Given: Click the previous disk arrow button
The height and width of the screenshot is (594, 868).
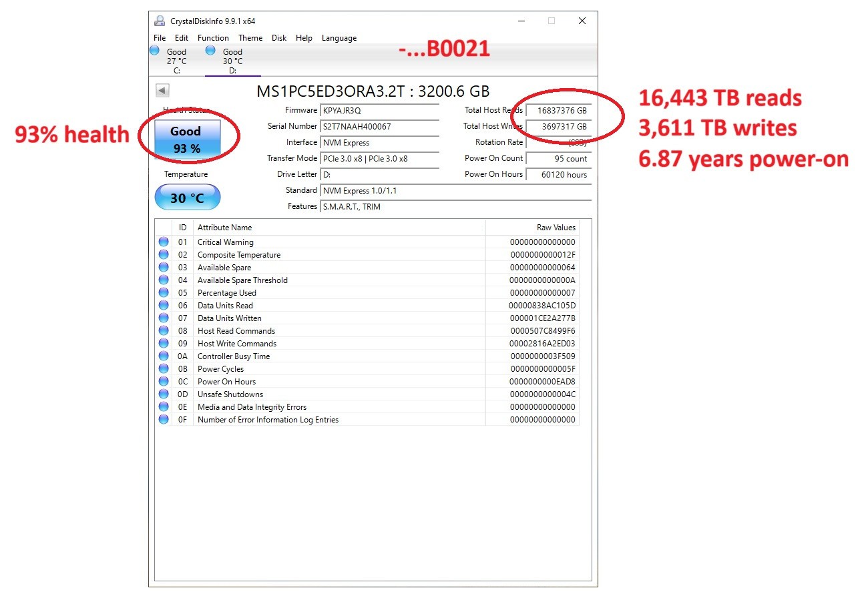Looking at the screenshot, I should pos(162,91).
